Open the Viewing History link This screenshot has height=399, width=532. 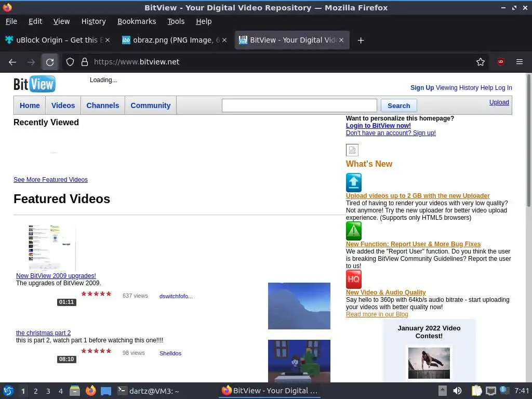457,87
